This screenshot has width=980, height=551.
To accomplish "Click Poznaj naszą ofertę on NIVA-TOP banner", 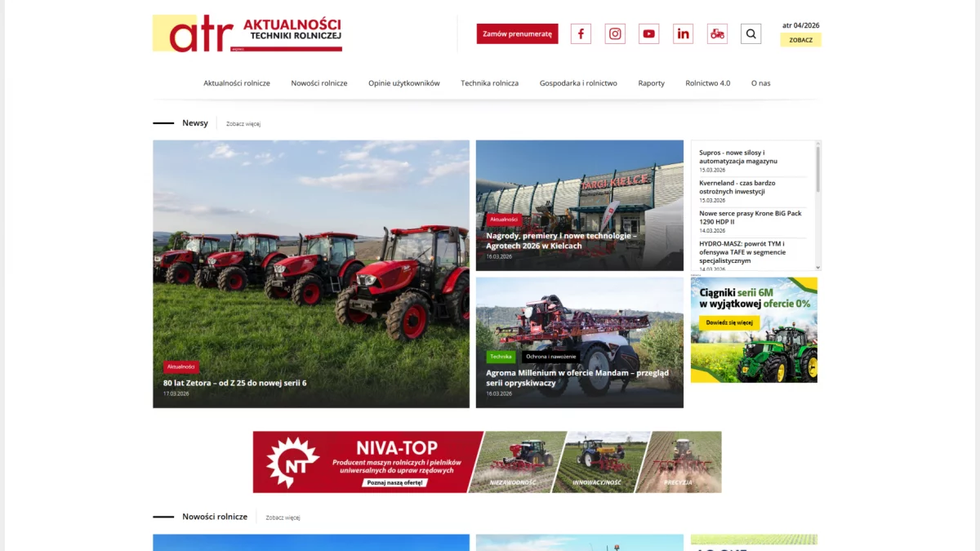I will 394,482.
